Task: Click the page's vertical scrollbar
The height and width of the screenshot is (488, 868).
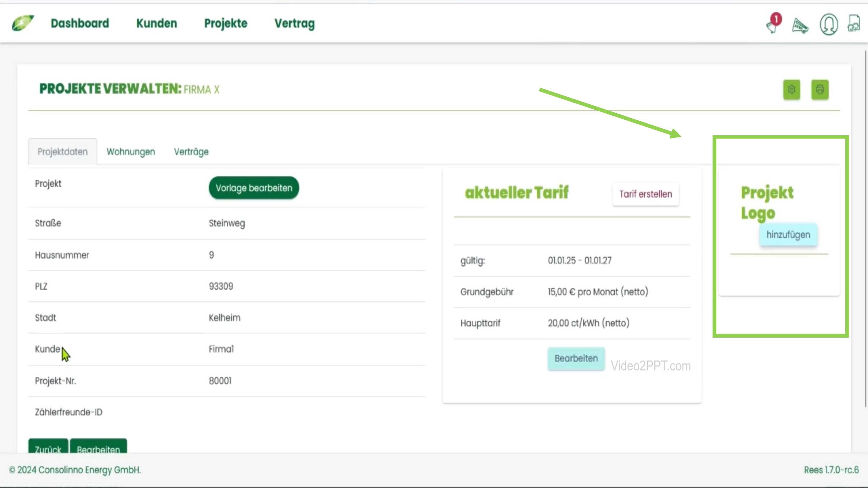Action: coord(865,229)
